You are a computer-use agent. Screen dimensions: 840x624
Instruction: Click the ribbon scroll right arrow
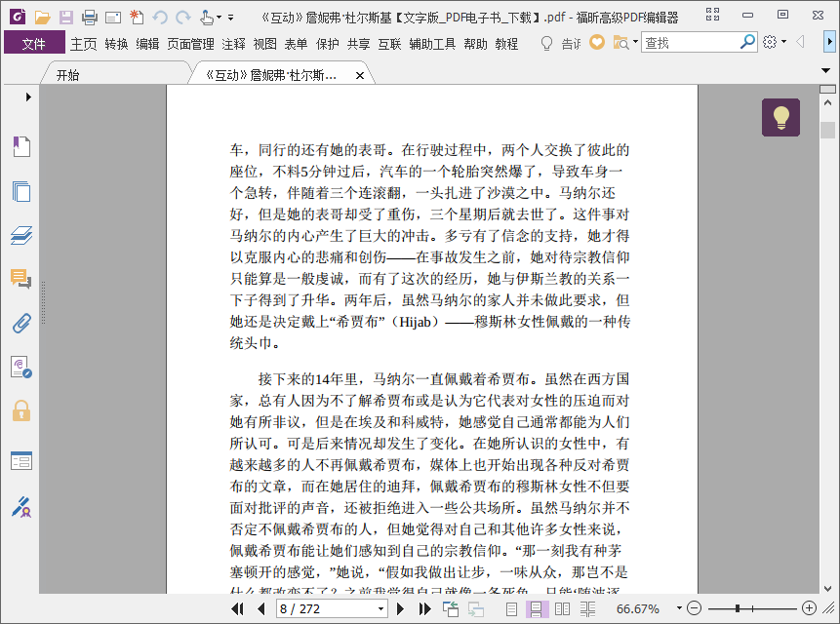[x=829, y=42]
